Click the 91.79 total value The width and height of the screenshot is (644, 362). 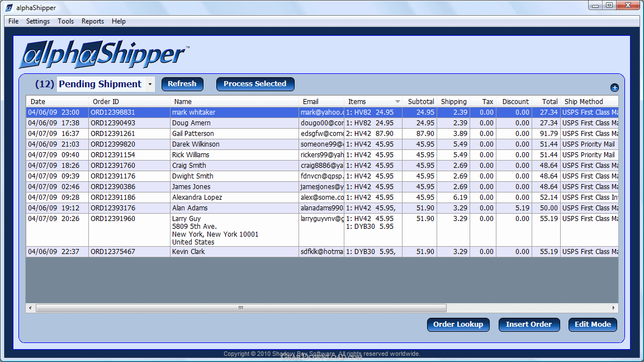click(549, 134)
